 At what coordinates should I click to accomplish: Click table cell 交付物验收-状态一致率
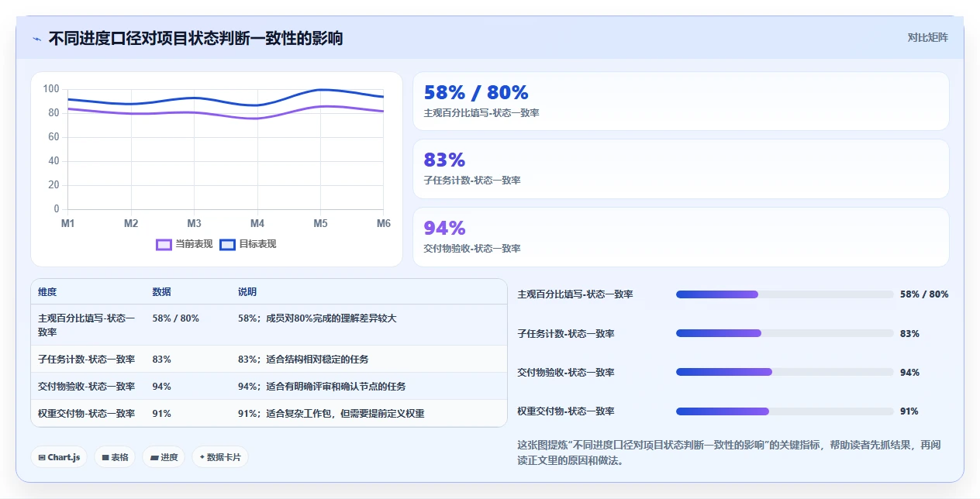(x=87, y=387)
